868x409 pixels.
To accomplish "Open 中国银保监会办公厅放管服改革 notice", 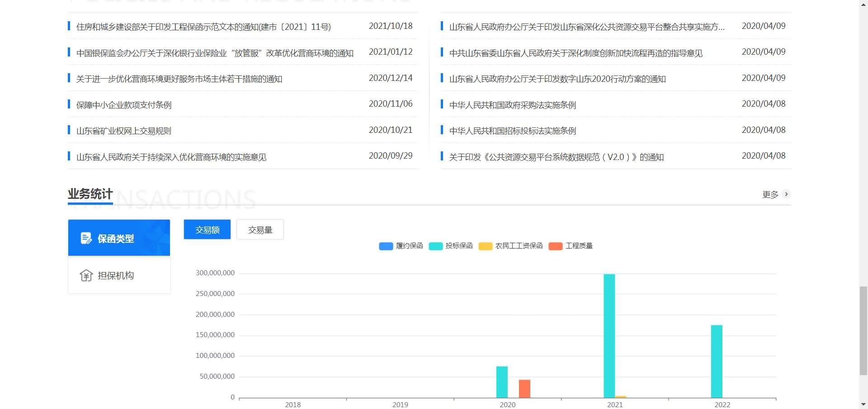I will click(x=215, y=53).
